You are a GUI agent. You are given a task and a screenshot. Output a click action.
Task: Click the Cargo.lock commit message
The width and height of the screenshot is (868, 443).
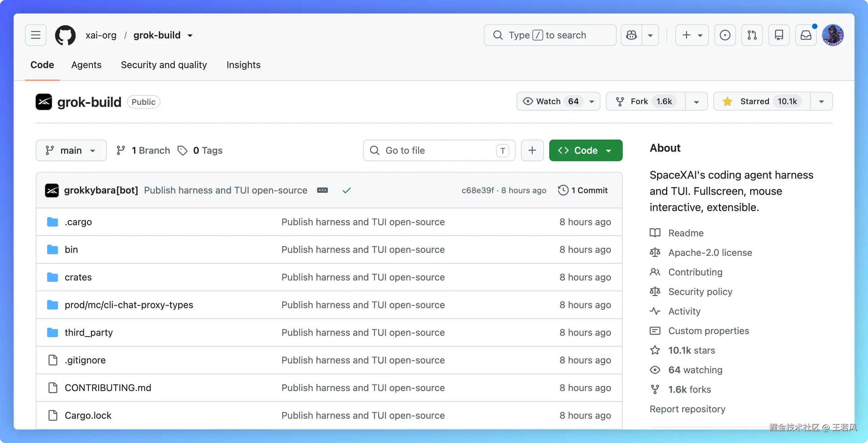click(x=363, y=415)
